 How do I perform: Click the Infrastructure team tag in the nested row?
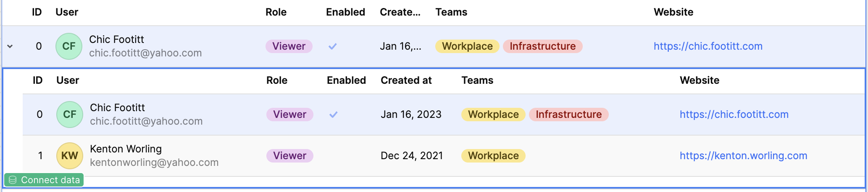[569, 115]
